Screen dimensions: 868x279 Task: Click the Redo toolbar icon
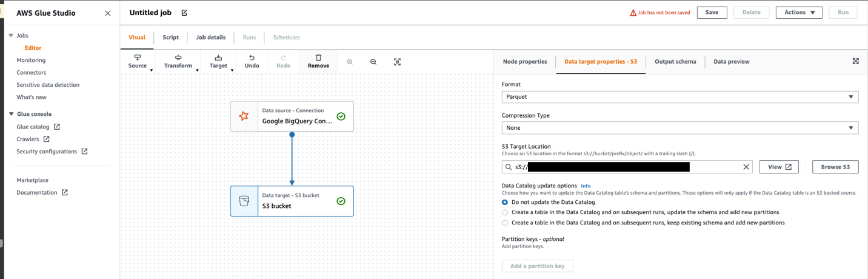coord(283,58)
